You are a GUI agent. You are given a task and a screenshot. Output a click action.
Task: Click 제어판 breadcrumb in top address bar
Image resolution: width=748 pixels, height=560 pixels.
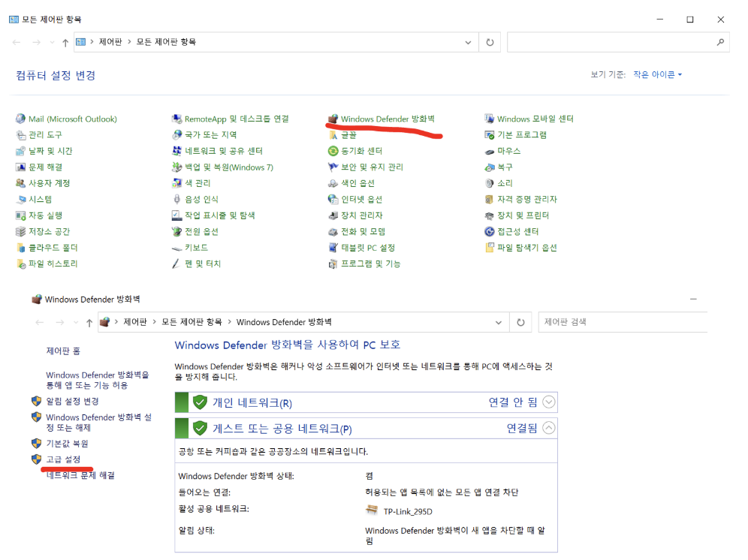110,42
